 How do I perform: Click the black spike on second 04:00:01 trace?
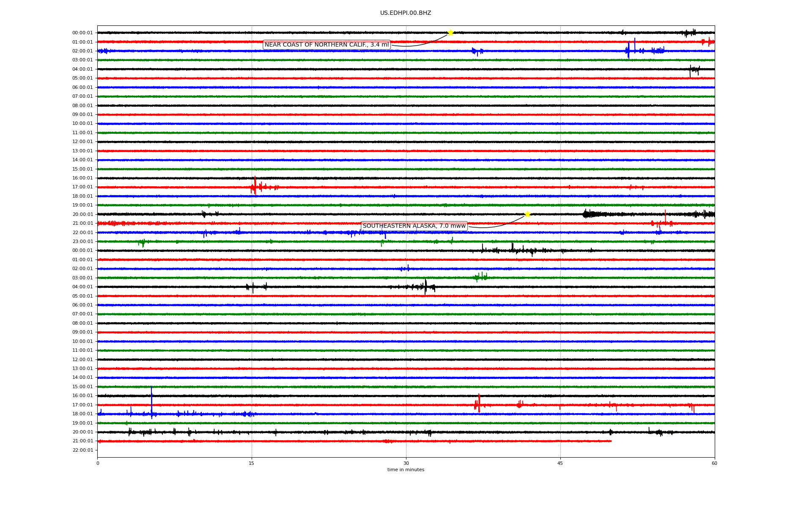coord(425,286)
